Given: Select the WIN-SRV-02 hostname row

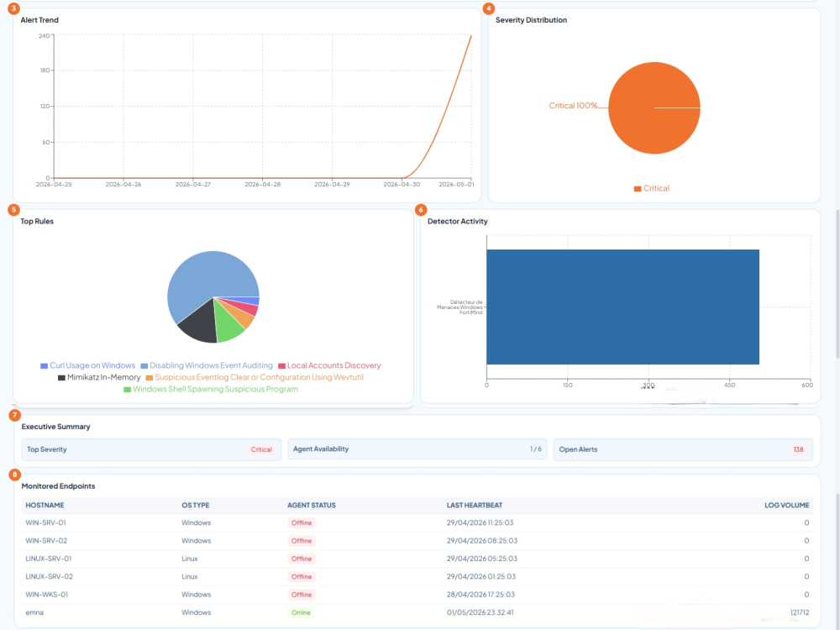Looking at the screenshot, I should point(417,541).
